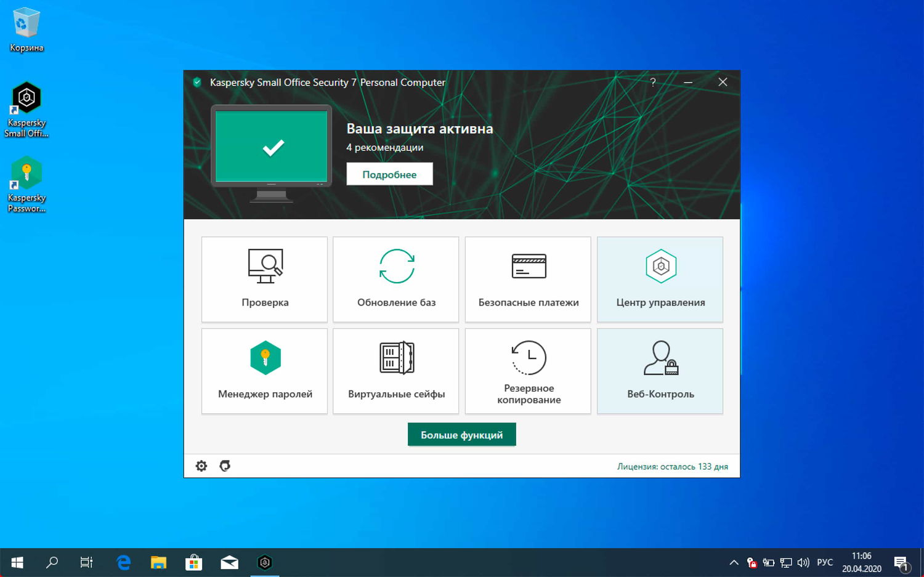This screenshot has width=924, height=577.
Task: Open license details via remaining days link
Action: pos(672,466)
